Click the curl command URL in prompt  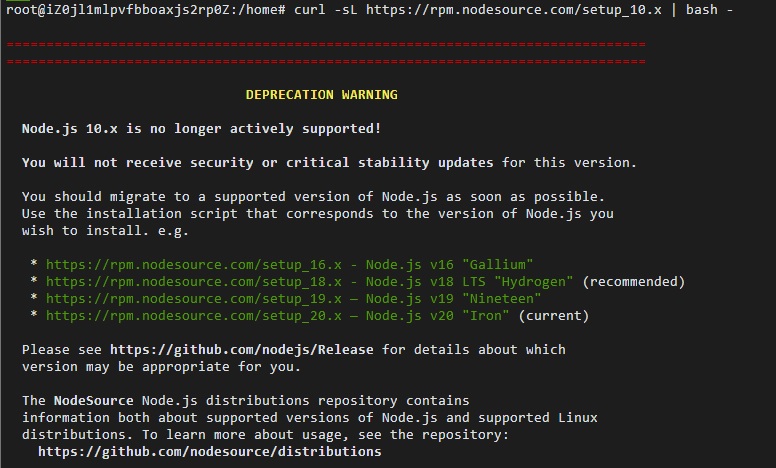click(x=514, y=9)
